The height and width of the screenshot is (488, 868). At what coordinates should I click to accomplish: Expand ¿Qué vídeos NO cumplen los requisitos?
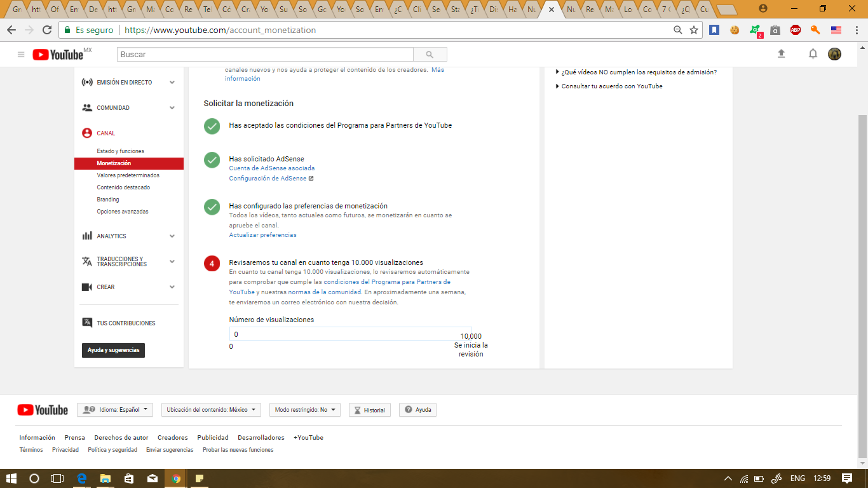point(636,72)
